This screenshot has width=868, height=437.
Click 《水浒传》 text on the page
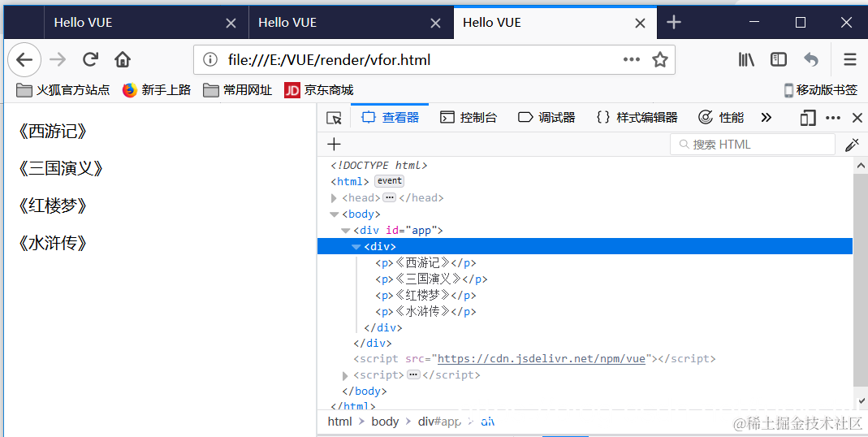pyautogui.click(x=52, y=243)
